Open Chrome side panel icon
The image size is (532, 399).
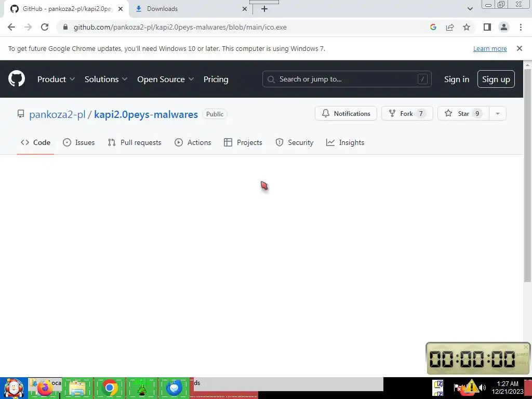[x=487, y=27]
